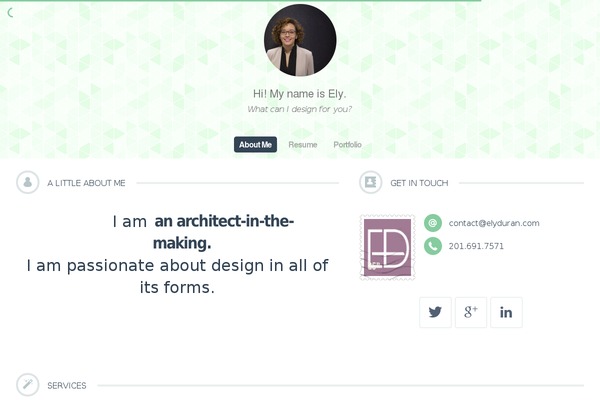Click the green phone icon
Image resolution: width=600 pixels, height=400 pixels.
pos(433,246)
